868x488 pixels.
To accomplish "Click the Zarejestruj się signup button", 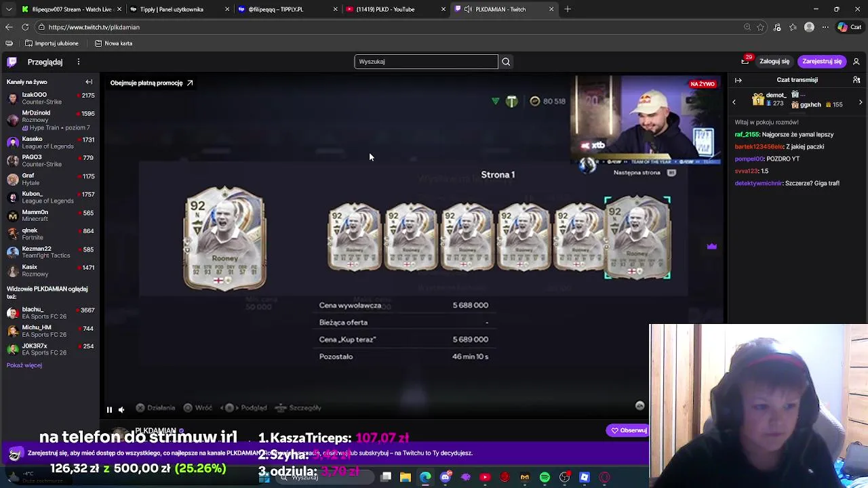I will pos(822,61).
